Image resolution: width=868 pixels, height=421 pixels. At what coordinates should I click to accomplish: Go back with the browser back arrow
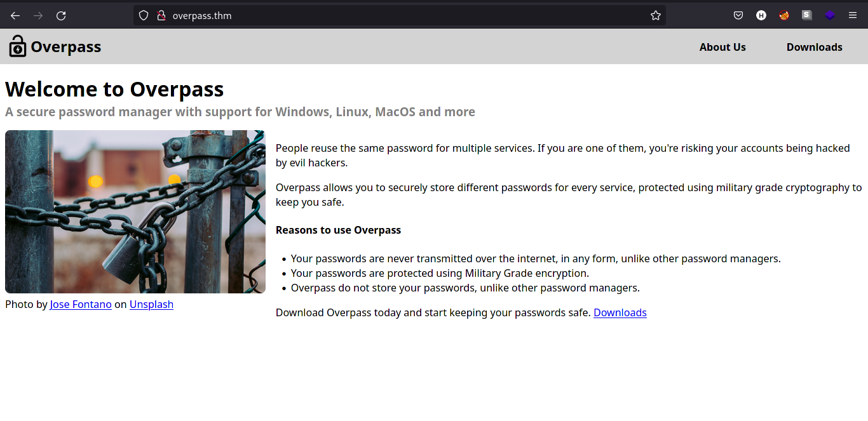15,15
